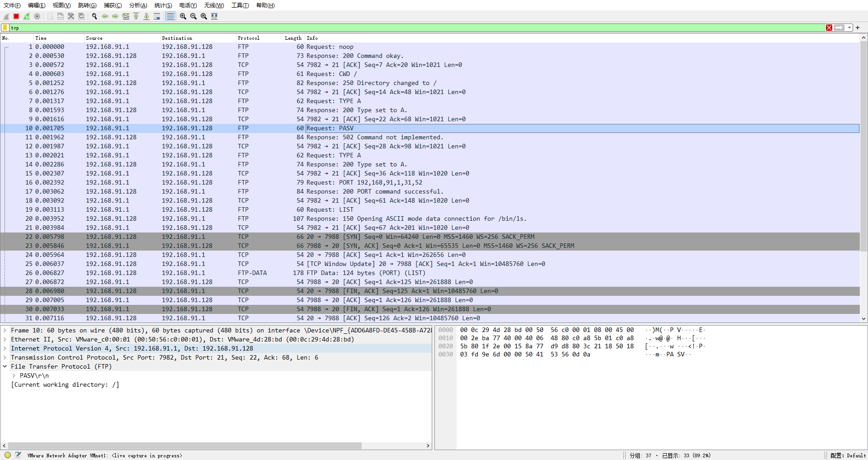Select packet 22 SYN row
The width and height of the screenshot is (868, 460).
tap(430, 237)
